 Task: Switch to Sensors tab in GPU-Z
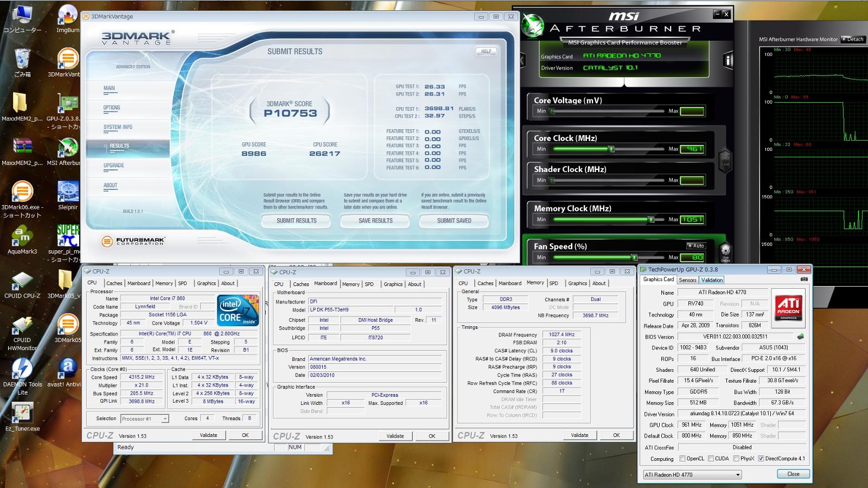pyautogui.click(x=687, y=280)
